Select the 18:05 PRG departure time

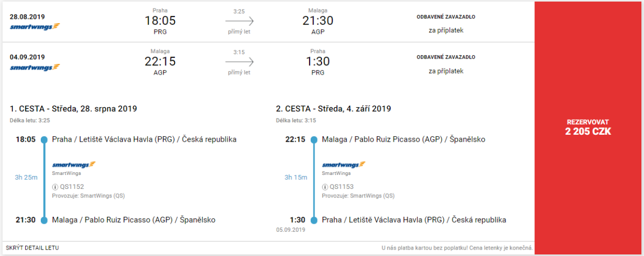click(160, 21)
